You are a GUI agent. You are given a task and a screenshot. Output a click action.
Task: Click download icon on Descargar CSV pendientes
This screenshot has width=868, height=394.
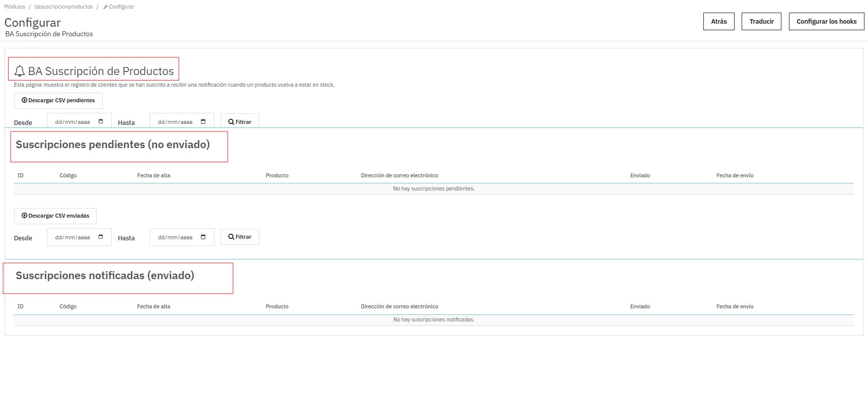click(x=24, y=100)
